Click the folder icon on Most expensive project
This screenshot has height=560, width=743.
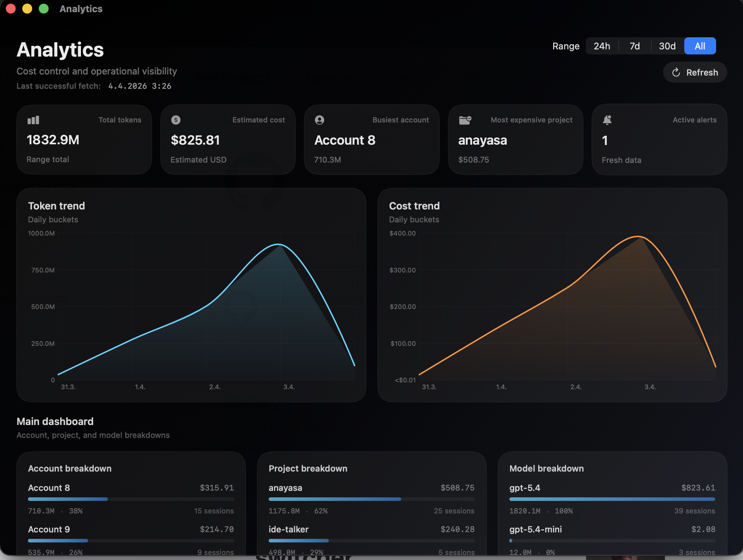(x=465, y=120)
